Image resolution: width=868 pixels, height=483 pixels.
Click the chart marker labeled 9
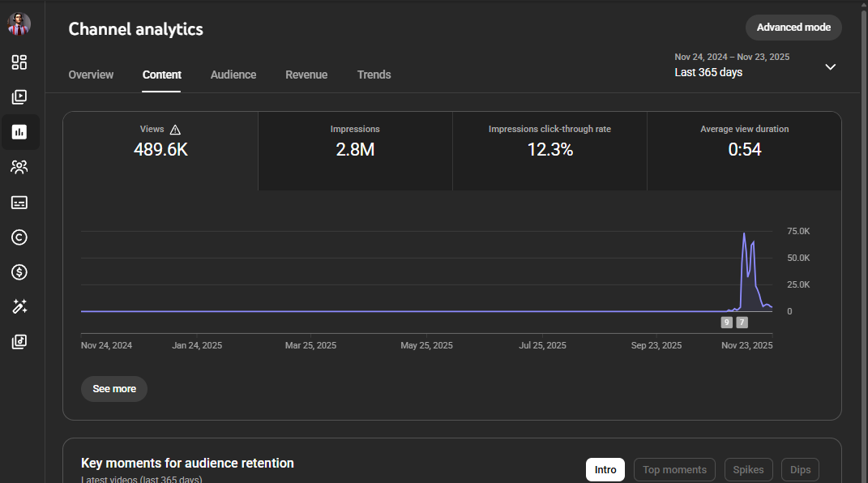point(726,323)
